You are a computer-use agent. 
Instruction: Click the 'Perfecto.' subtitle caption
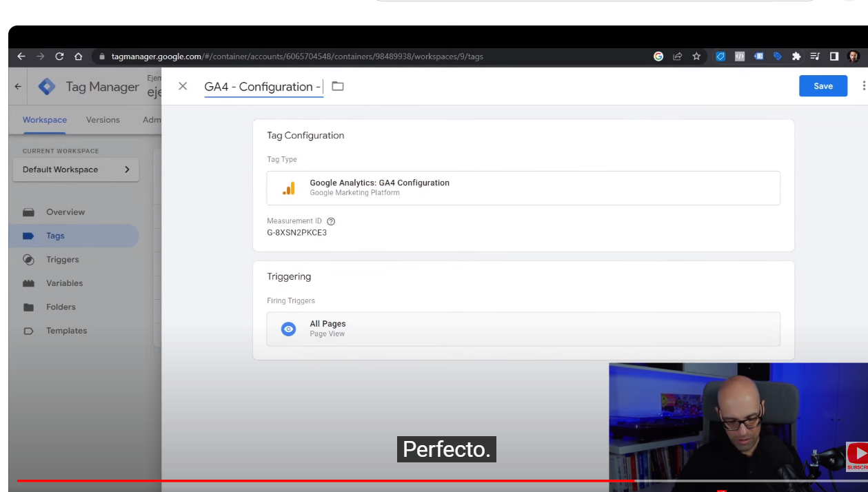446,449
